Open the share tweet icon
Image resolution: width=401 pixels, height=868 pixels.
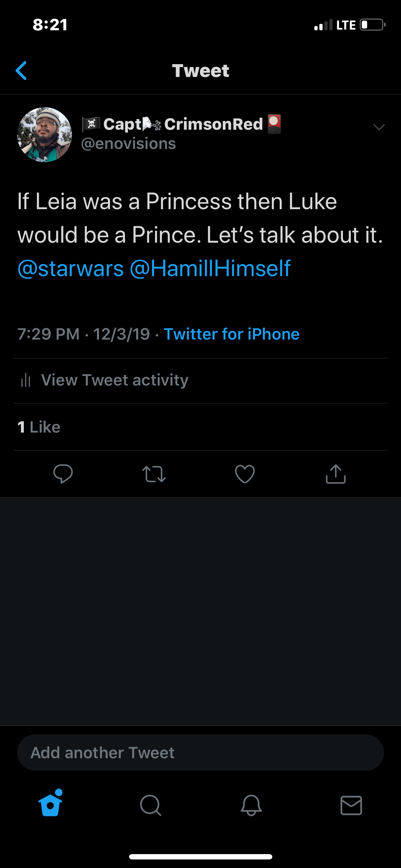(x=336, y=474)
